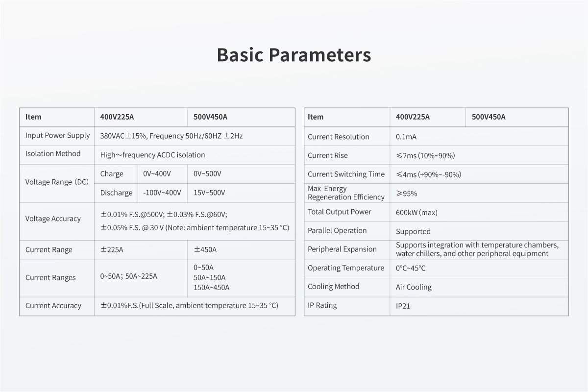This screenshot has height=392, width=588.
Task: Click the -100V~400V discharge value
Action: 162,193
